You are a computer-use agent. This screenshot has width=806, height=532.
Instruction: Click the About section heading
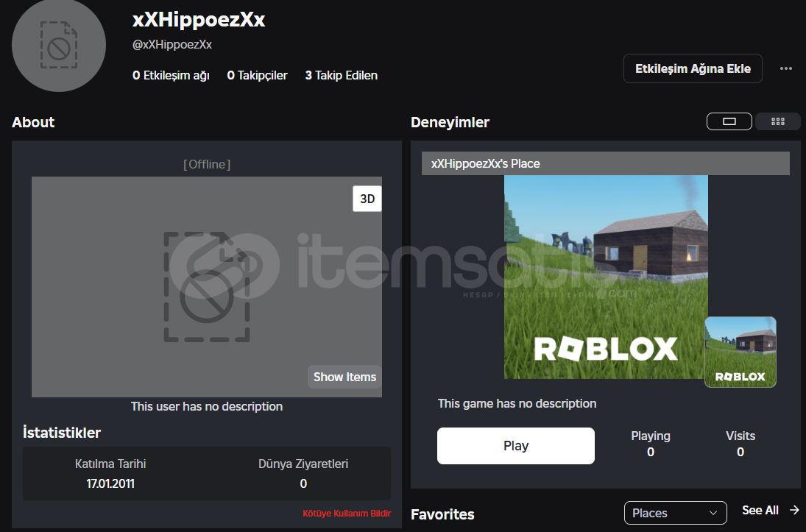[x=33, y=122]
